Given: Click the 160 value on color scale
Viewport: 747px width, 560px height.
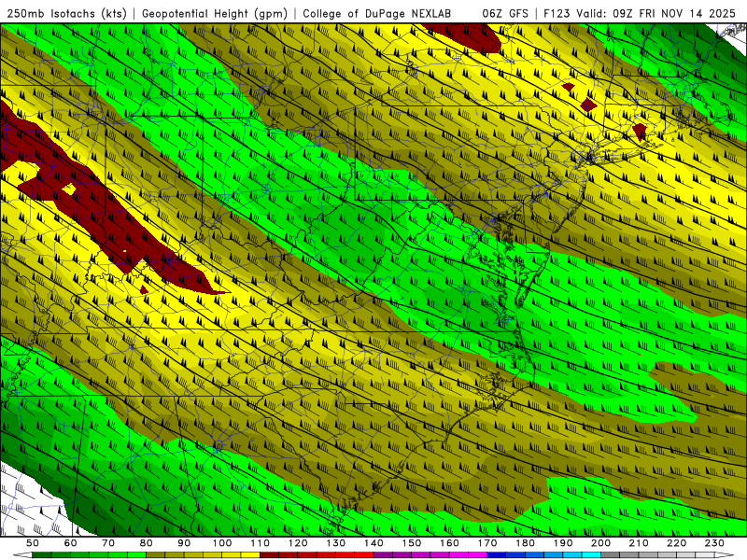Looking at the screenshot, I should pyautogui.click(x=449, y=543).
